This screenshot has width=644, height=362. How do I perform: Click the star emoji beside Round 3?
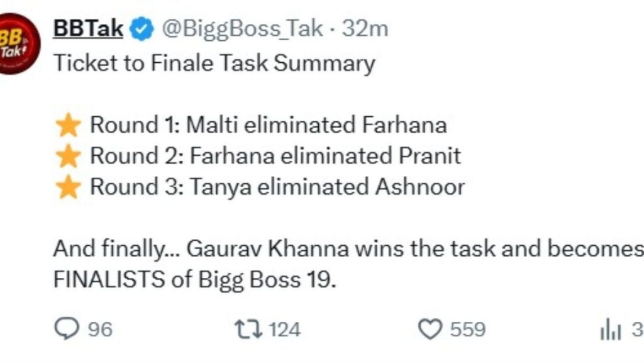click(67, 187)
